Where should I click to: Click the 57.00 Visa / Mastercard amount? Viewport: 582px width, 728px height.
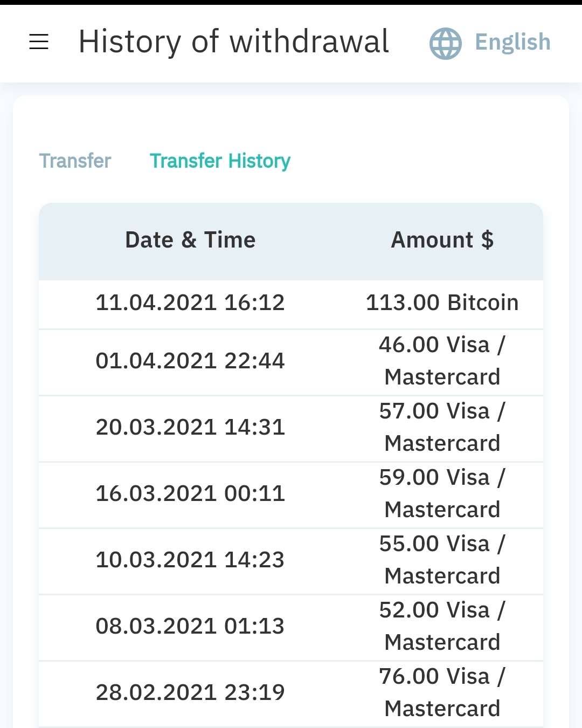coord(442,427)
